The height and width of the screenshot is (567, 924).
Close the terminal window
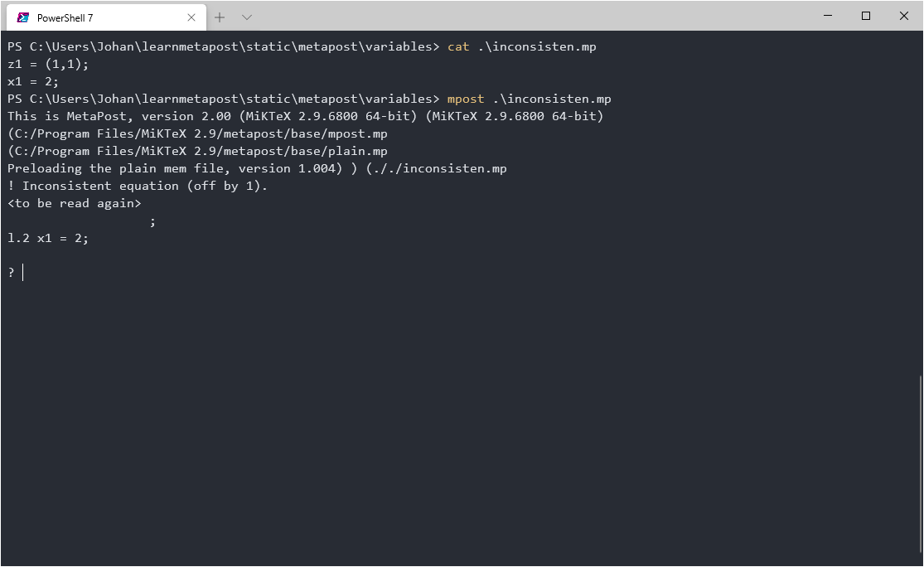(903, 16)
